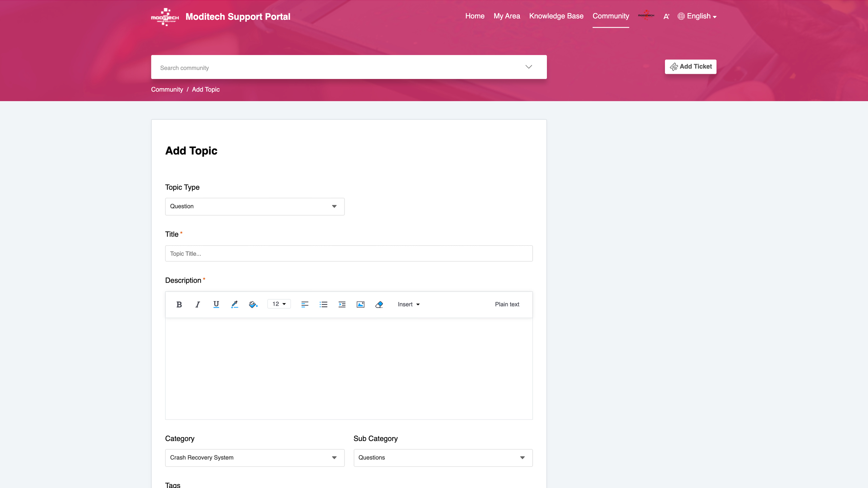
Task: Open the font size 12 dropdown
Action: click(279, 304)
